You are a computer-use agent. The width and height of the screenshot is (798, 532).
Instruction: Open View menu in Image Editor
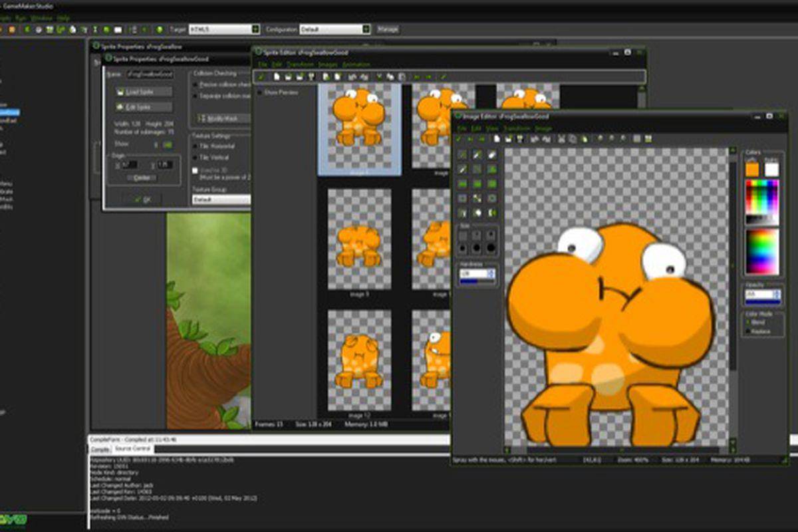tap(491, 128)
